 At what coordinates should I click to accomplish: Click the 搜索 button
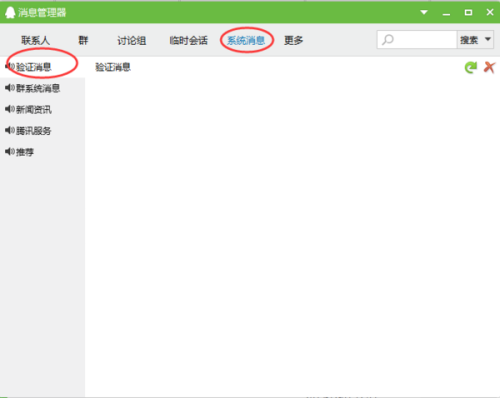coord(469,40)
